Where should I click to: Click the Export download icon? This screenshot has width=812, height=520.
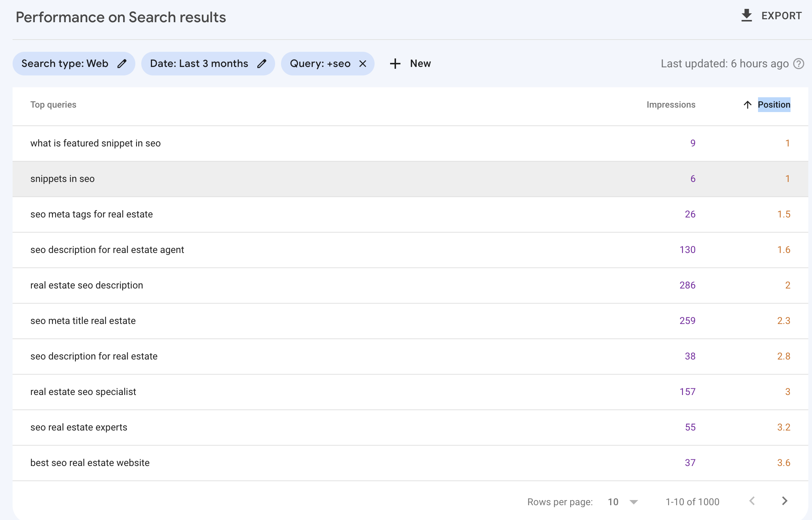[747, 16]
